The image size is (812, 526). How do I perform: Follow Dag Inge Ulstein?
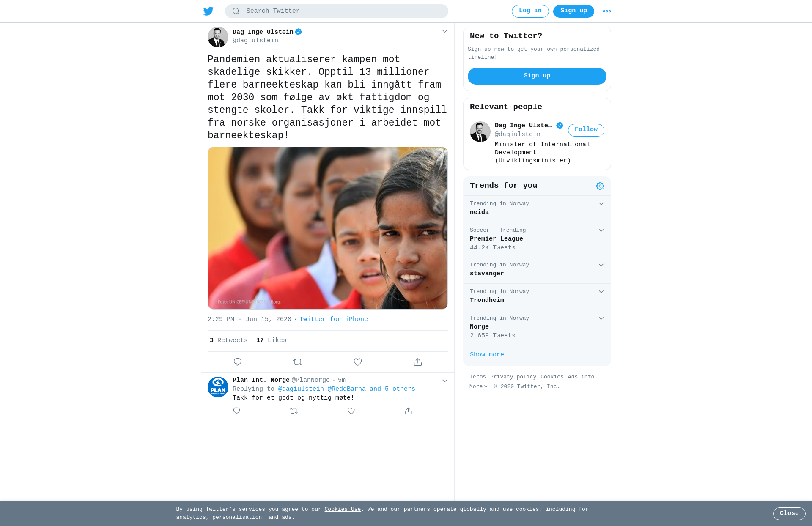(x=586, y=130)
